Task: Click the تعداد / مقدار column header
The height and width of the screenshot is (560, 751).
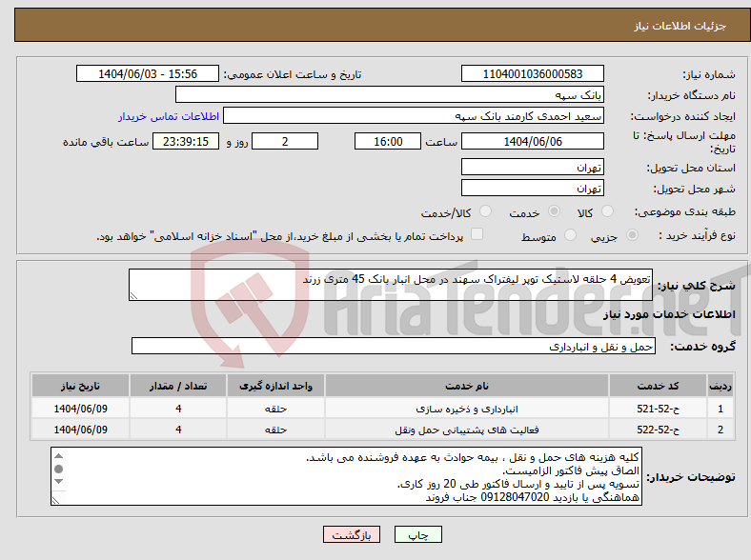Action: 178,386
